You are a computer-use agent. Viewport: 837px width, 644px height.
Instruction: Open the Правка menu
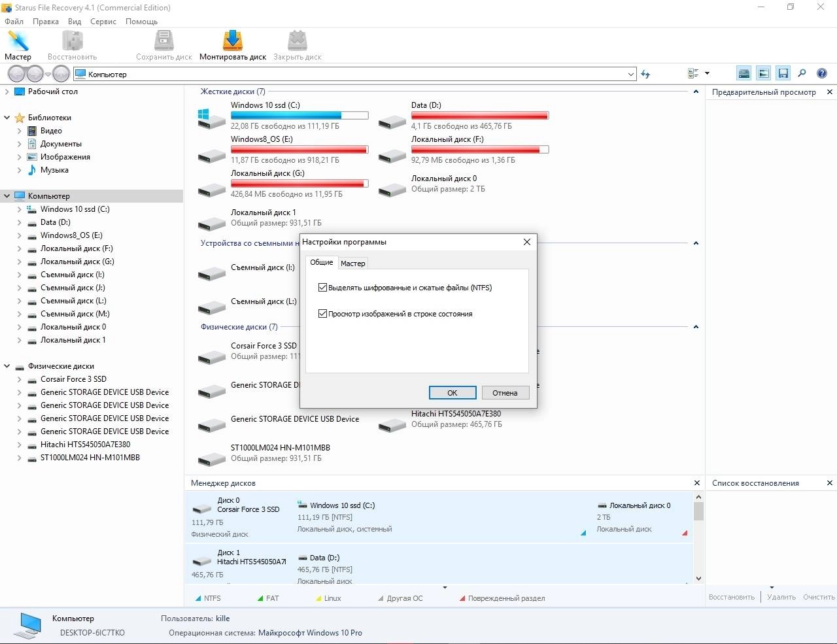(x=46, y=22)
